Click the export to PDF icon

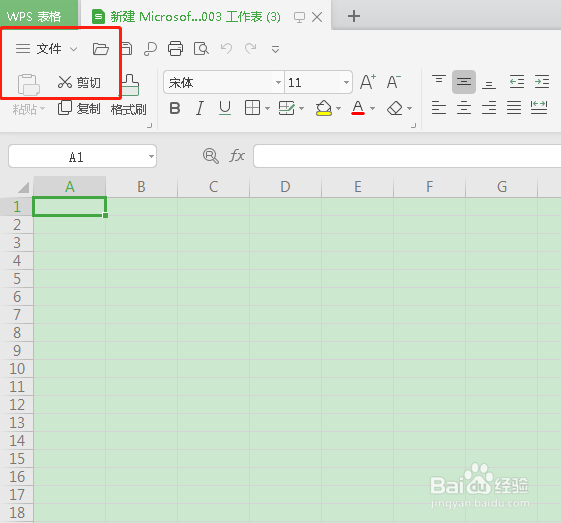click(x=150, y=49)
